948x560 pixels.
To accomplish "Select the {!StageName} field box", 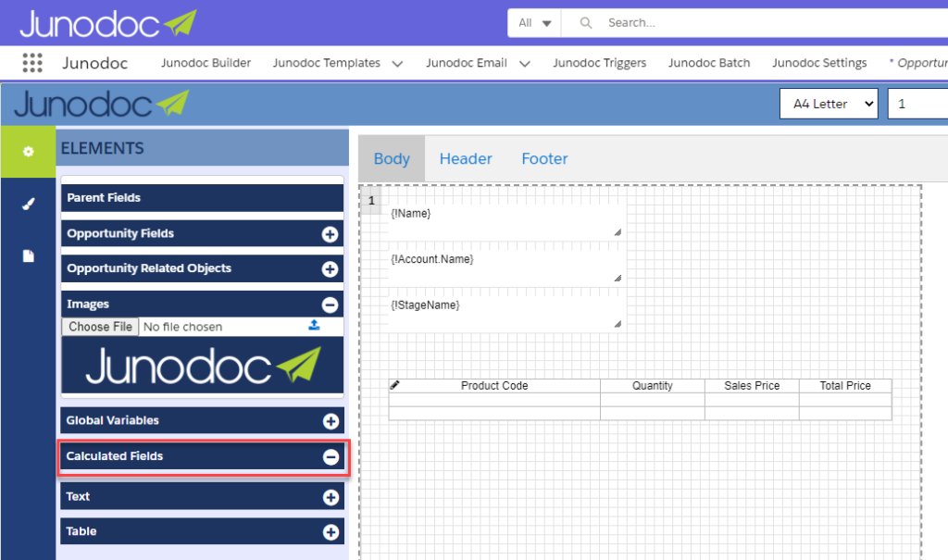I will pyautogui.click(x=506, y=313).
